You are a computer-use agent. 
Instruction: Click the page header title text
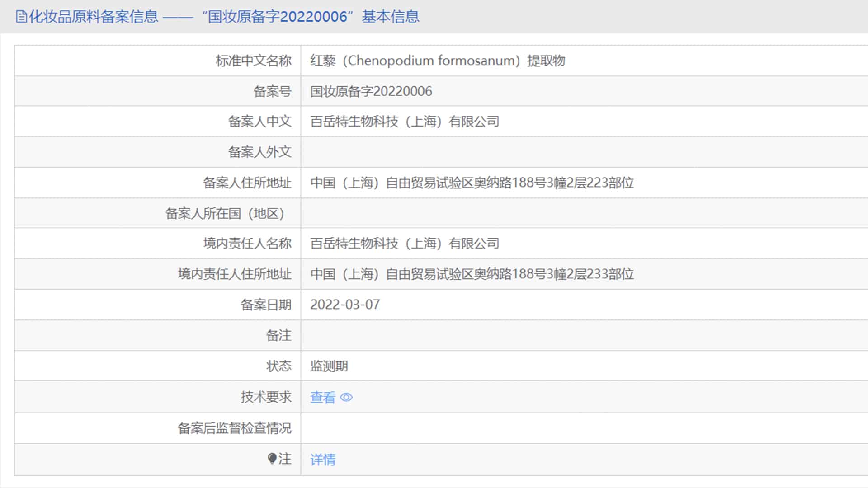(224, 17)
